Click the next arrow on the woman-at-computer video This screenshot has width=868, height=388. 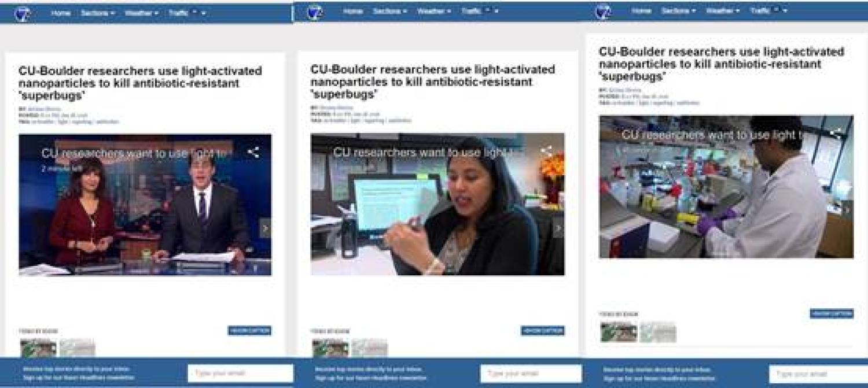pyautogui.click(x=558, y=229)
